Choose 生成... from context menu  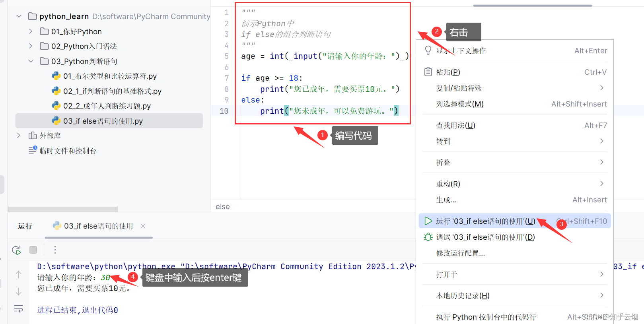point(515,200)
